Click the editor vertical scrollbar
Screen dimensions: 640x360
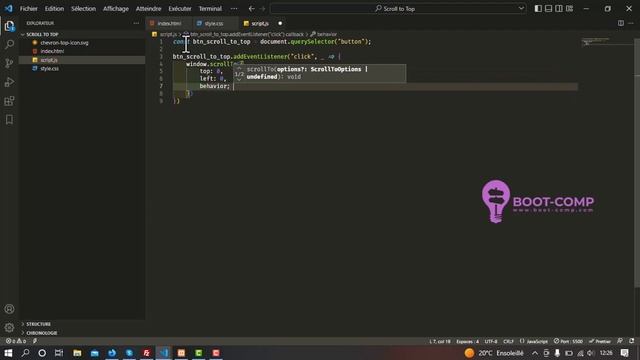pyautogui.click(x=637, y=163)
